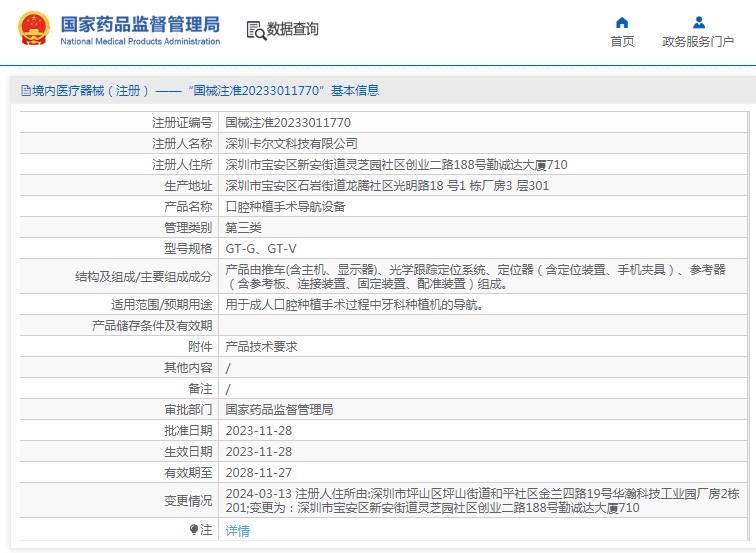Image resolution: width=756 pixels, height=553 pixels.
Task: Click the 政务服务门户 label
Action: (x=698, y=41)
